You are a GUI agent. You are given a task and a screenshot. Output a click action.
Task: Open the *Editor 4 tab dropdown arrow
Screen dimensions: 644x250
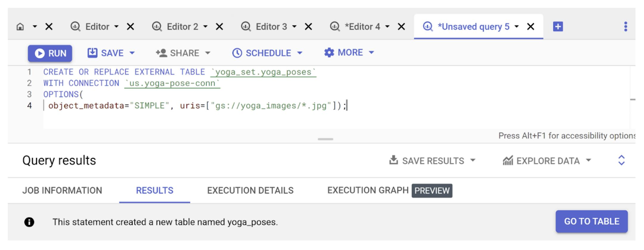pyautogui.click(x=387, y=27)
